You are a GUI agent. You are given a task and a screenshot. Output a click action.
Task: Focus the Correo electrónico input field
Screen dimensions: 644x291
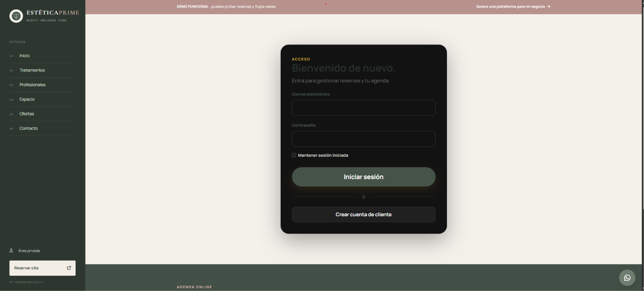pos(364,108)
